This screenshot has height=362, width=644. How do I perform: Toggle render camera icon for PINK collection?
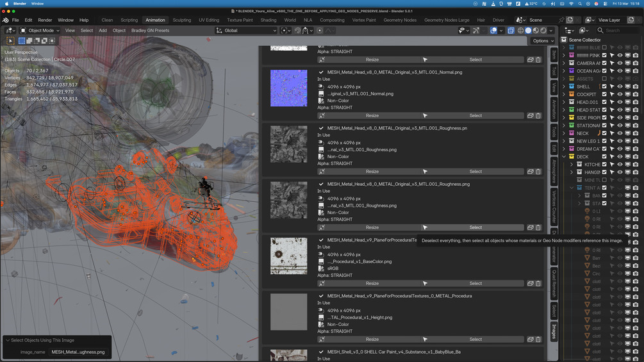[x=636, y=55]
